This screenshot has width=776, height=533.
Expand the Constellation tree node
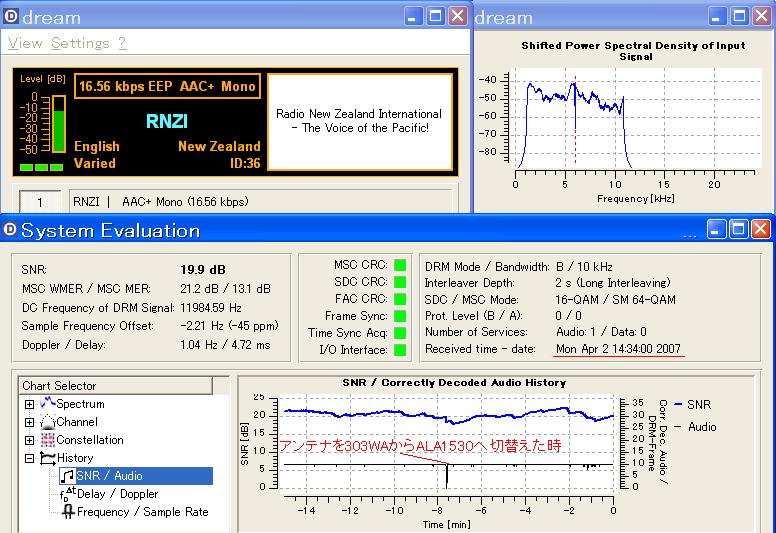tap(30, 440)
